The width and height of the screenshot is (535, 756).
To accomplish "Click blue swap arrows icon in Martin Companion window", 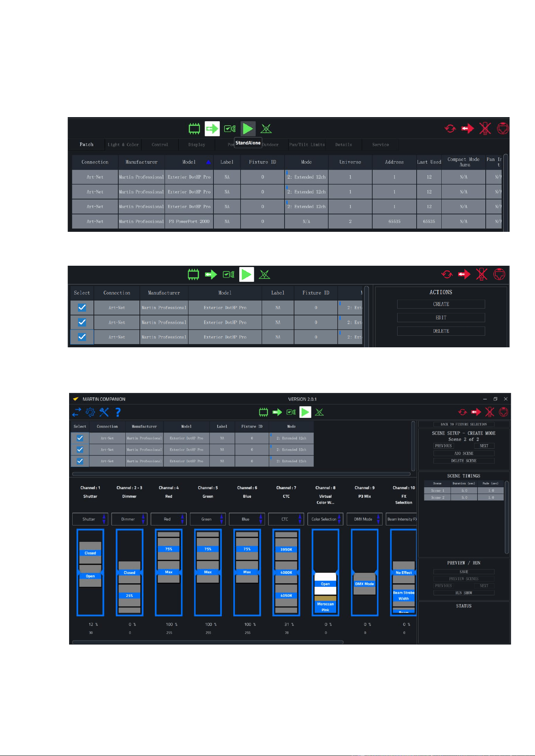I will click(77, 412).
